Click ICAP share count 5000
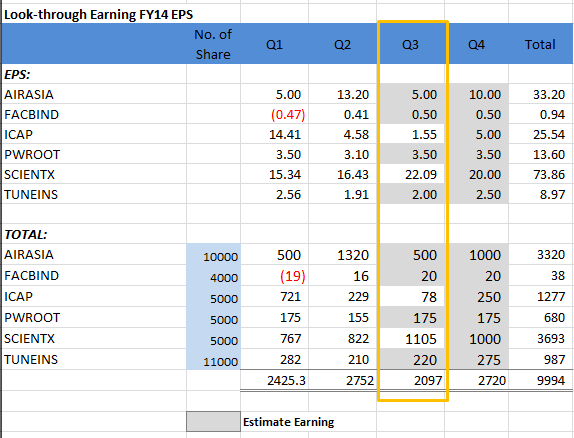This screenshot has width=574, height=438. point(224,299)
